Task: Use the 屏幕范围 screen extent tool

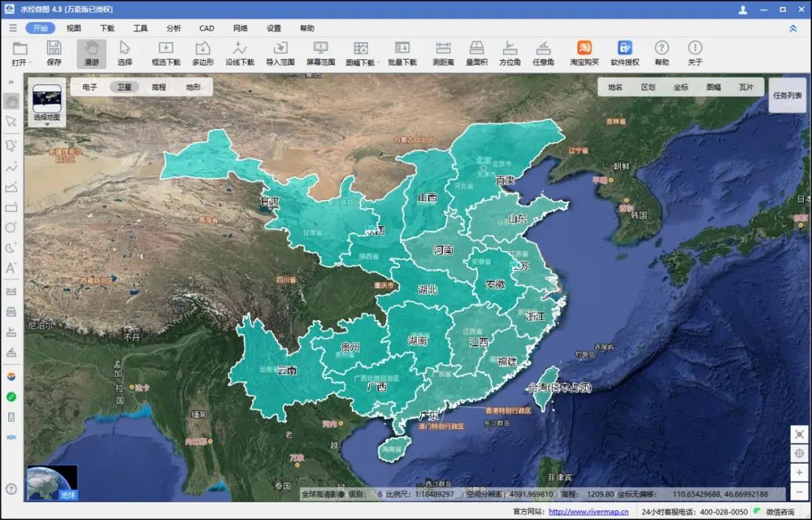Action: [x=320, y=53]
